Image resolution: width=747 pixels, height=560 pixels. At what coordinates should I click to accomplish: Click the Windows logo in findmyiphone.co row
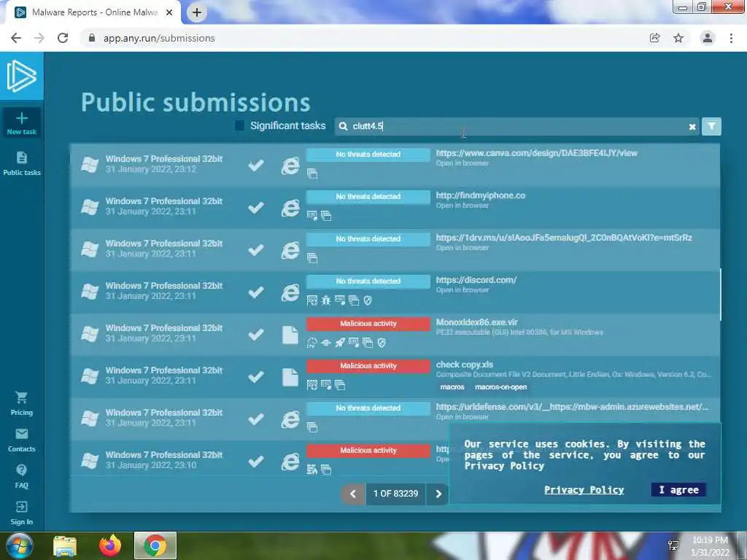90,207
